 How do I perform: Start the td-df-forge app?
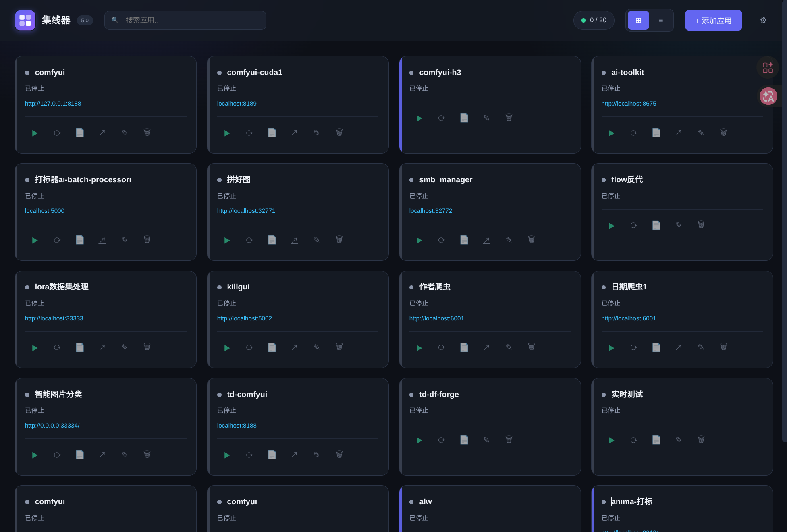pos(419,440)
